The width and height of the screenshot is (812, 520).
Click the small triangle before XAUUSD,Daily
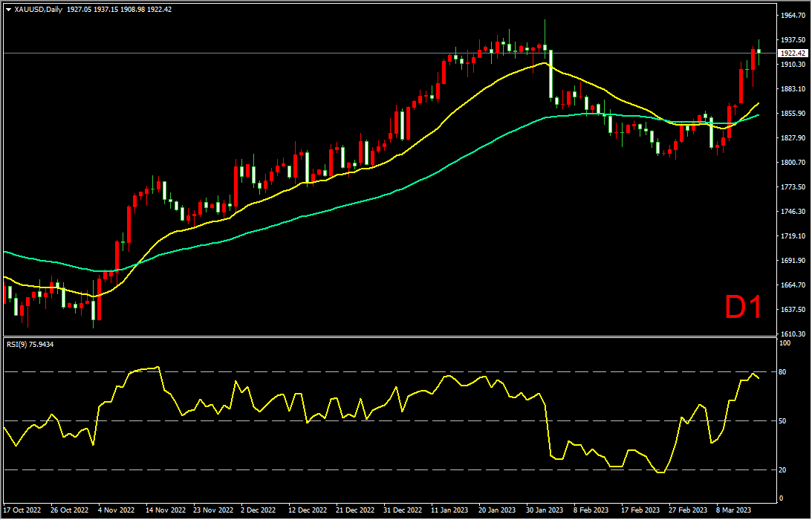[x=8, y=10]
